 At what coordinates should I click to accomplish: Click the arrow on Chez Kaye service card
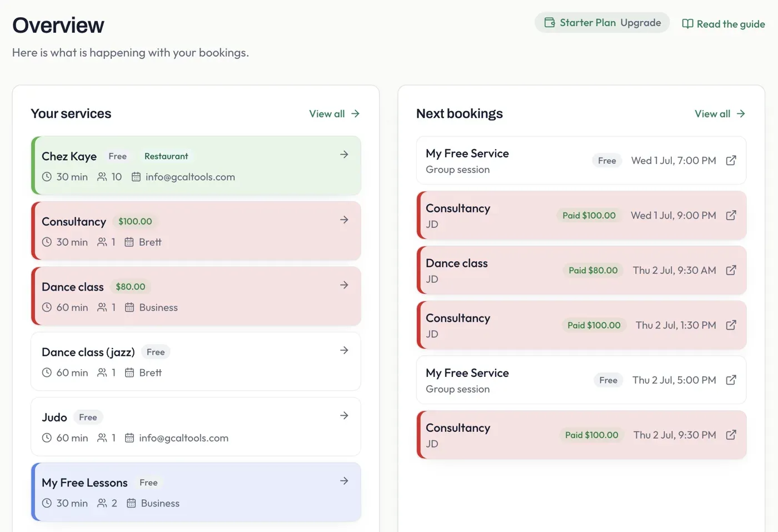(x=344, y=155)
